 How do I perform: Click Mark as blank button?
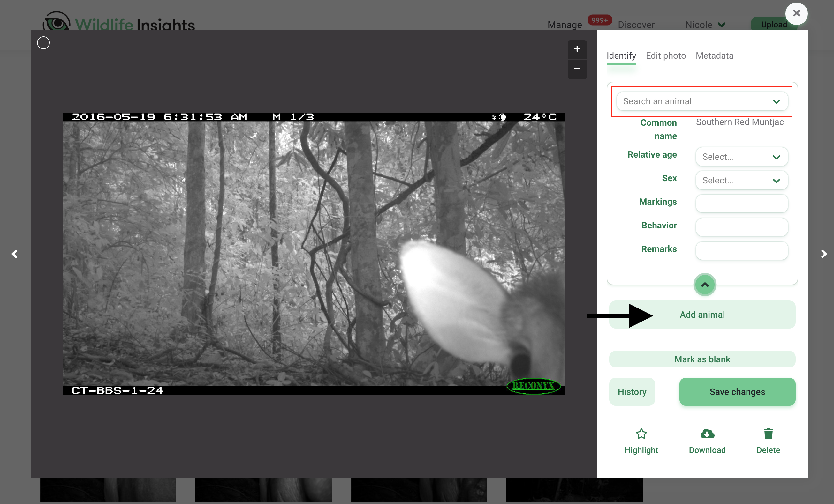[x=702, y=359]
